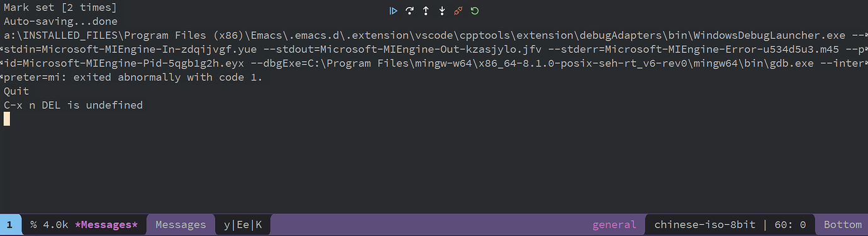Click the 4.0k buffer size indicator
The height and width of the screenshot is (236, 868).
click(x=55, y=225)
